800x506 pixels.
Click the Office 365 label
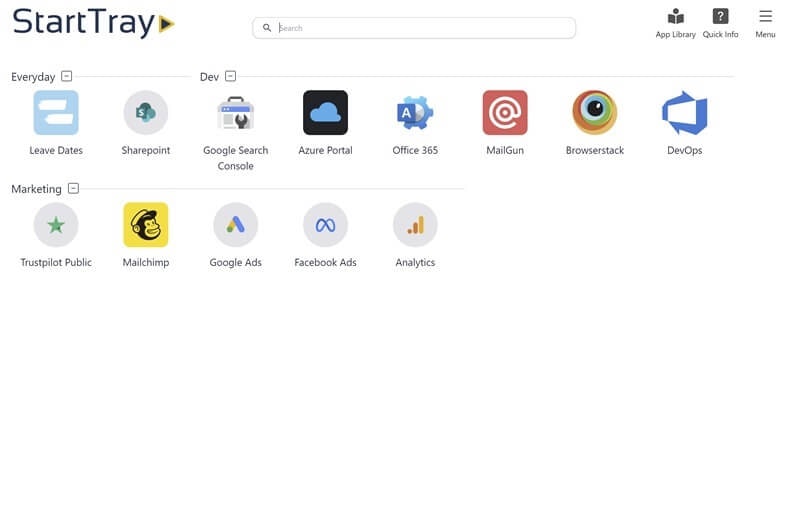(x=415, y=150)
